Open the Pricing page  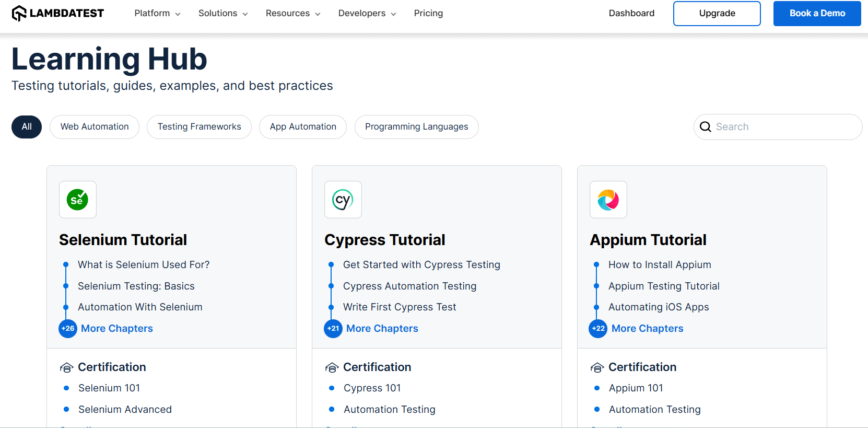tap(428, 13)
